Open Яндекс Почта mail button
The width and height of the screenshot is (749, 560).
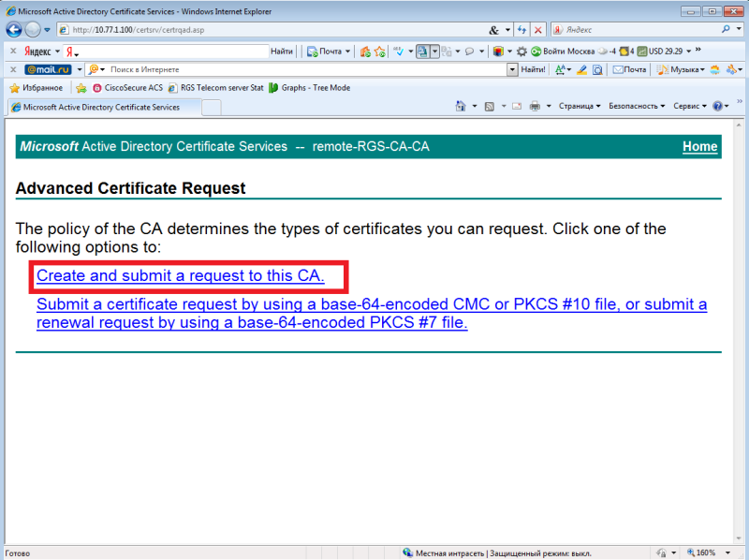coord(329,52)
